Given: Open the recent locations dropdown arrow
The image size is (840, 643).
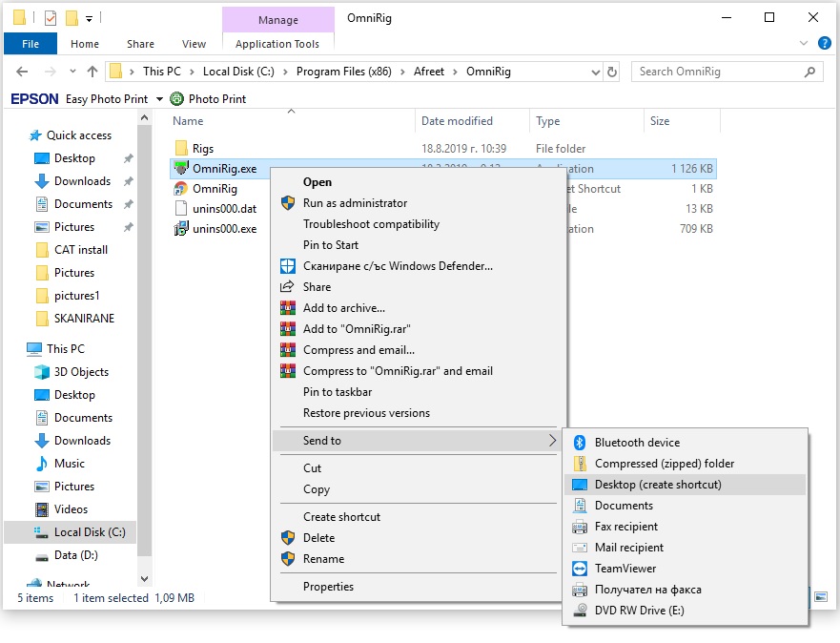Looking at the screenshot, I should [72, 72].
